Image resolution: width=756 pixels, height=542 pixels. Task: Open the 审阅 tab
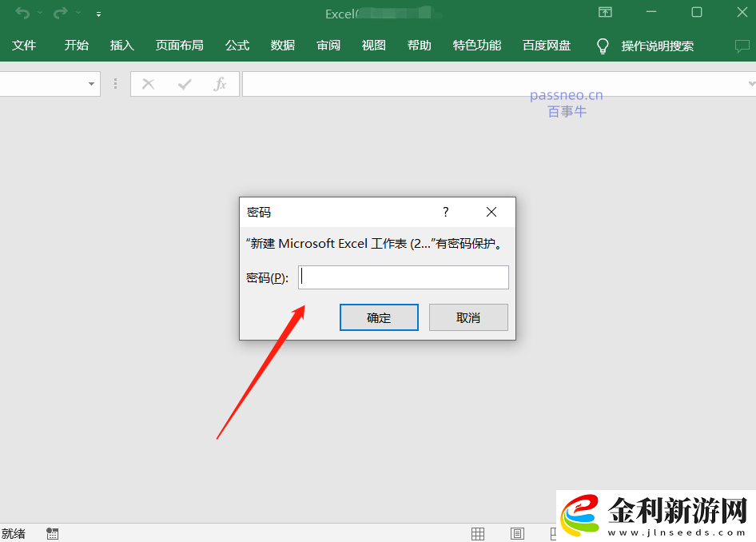[328, 46]
